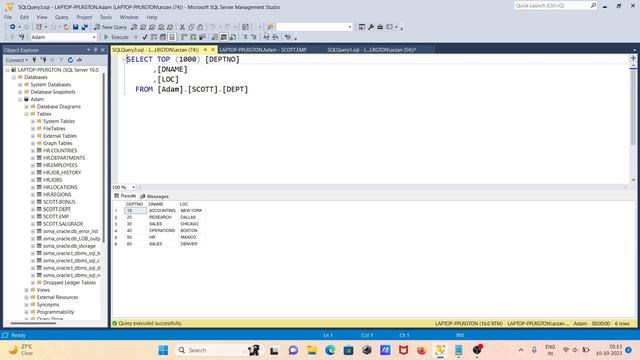This screenshot has height=360, width=640.
Task: Switch to the Messages results tab
Action: click(154, 196)
